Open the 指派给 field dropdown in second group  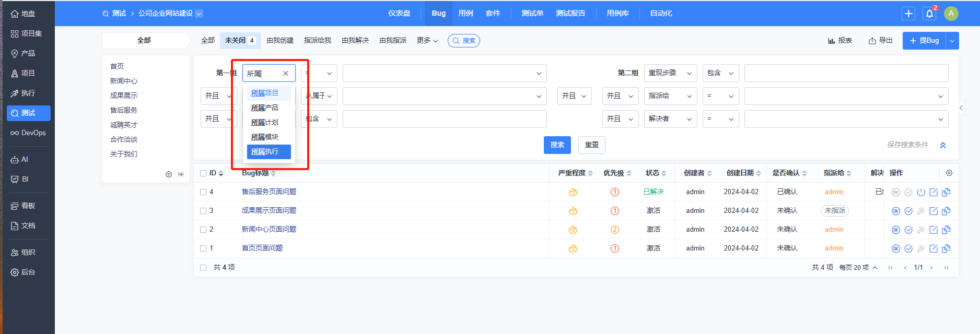671,96
